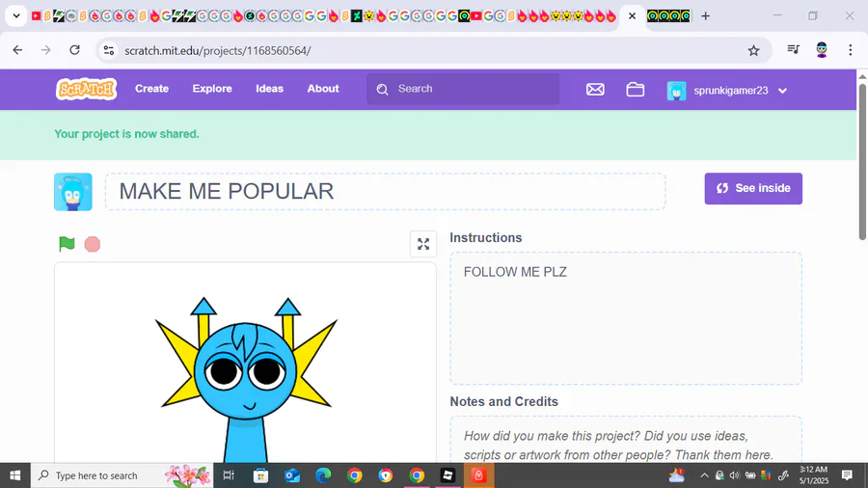This screenshot has width=868, height=488.
Task: Click the project author avatar thumbnail
Action: pyautogui.click(x=73, y=192)
